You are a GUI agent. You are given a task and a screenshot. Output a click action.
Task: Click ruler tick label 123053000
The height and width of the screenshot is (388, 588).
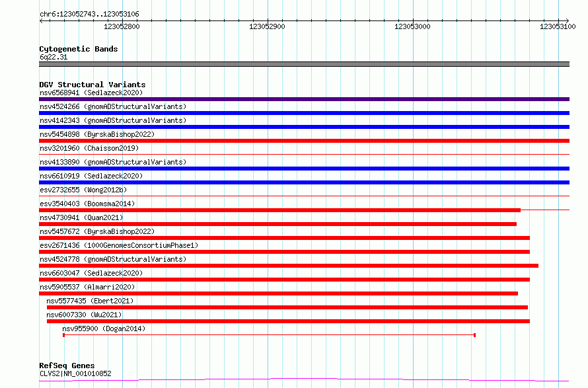(412, 26)
